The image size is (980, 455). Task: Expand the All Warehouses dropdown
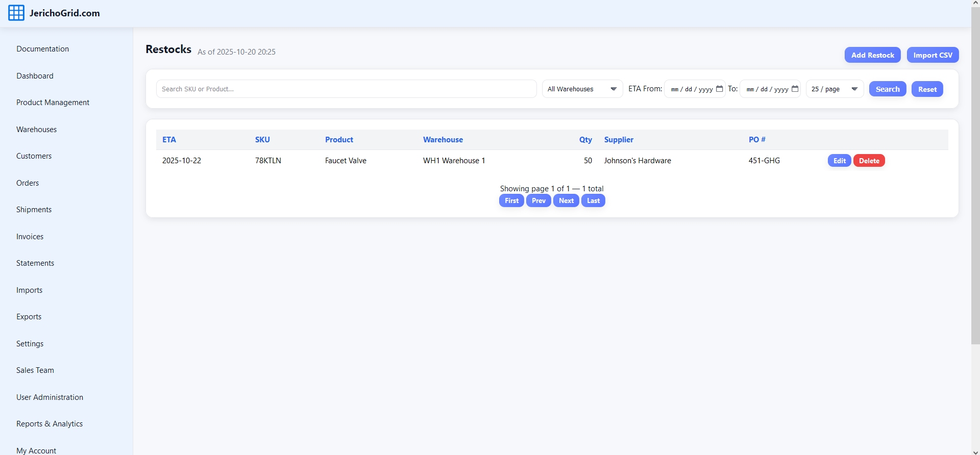click(582, 89)
